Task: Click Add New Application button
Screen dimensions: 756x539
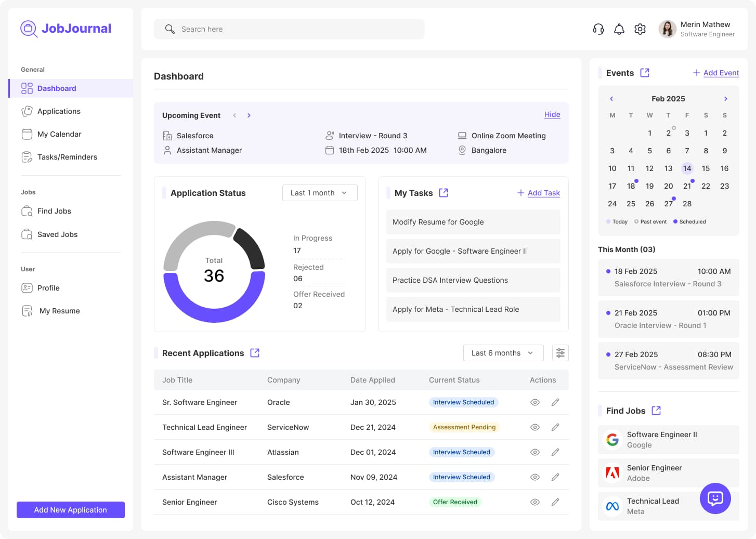Action: [71, 510]
